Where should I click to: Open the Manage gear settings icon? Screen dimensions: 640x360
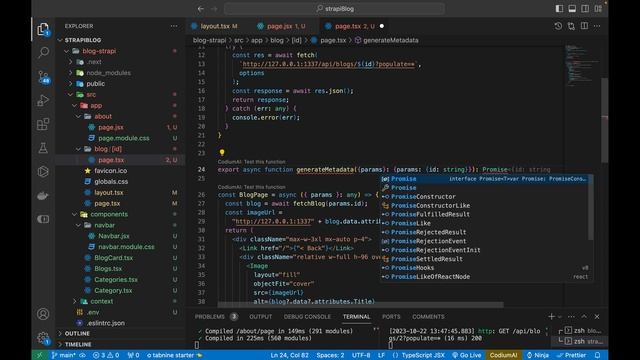click(x=43, y=338)
